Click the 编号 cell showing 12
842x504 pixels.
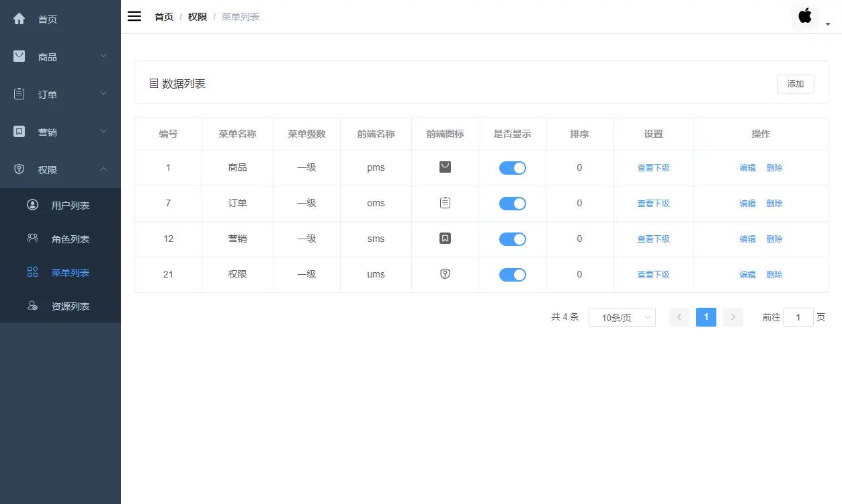click(x=168, y=239)
